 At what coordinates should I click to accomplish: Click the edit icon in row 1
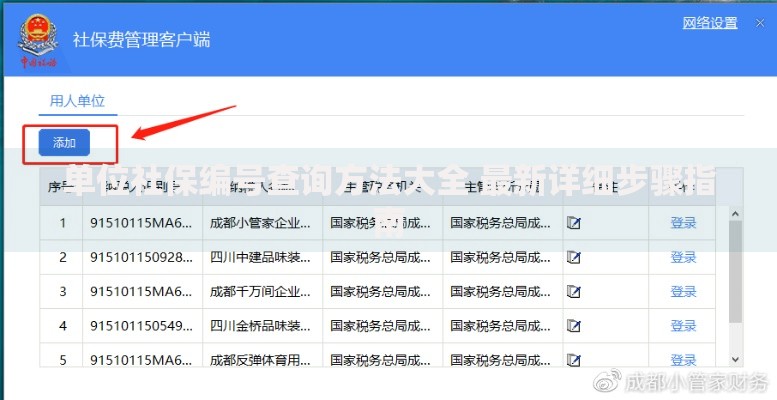[x=574, y=223]
